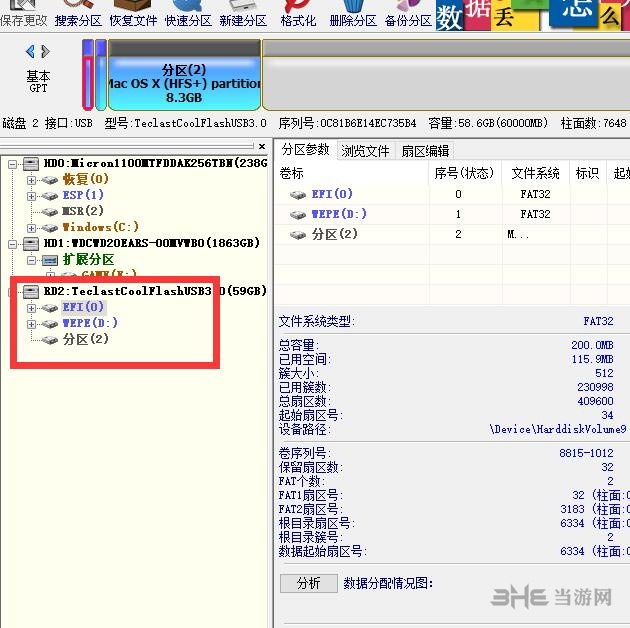Click Delete Partition (删除分区) toolbar button
This screenshot has width=630, height=628.
[x=353, y=14]
